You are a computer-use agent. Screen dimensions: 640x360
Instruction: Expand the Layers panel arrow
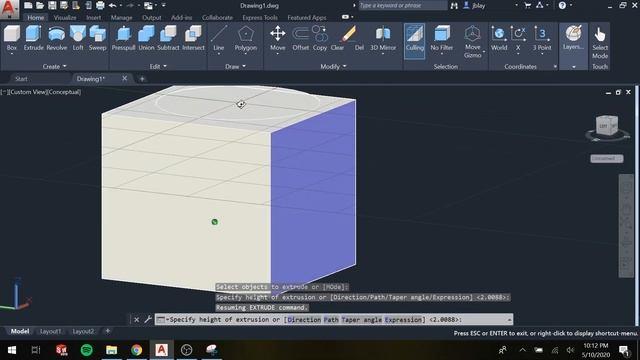coord(573,67)
